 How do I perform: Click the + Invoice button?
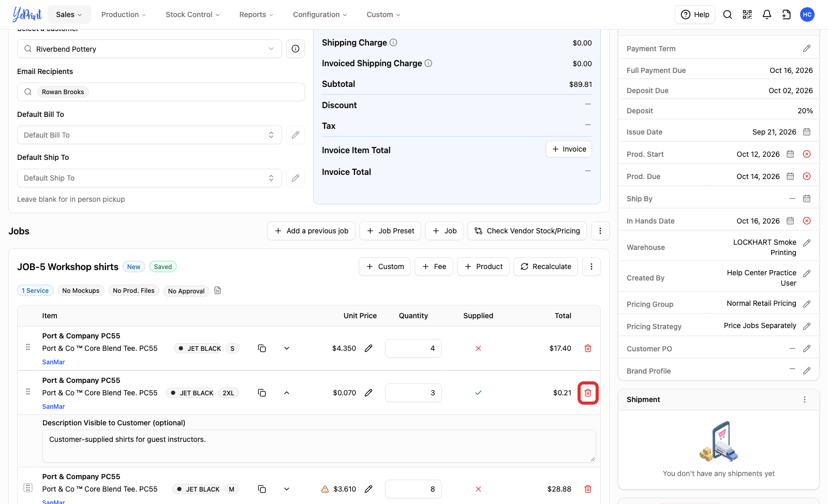click(x=569, y=149)
